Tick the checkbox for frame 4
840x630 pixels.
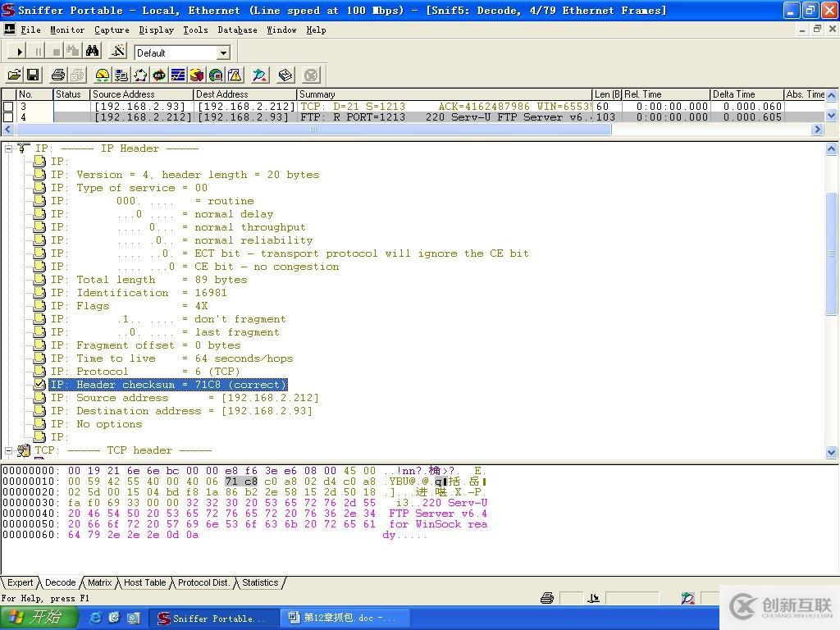tap(8, 117)
